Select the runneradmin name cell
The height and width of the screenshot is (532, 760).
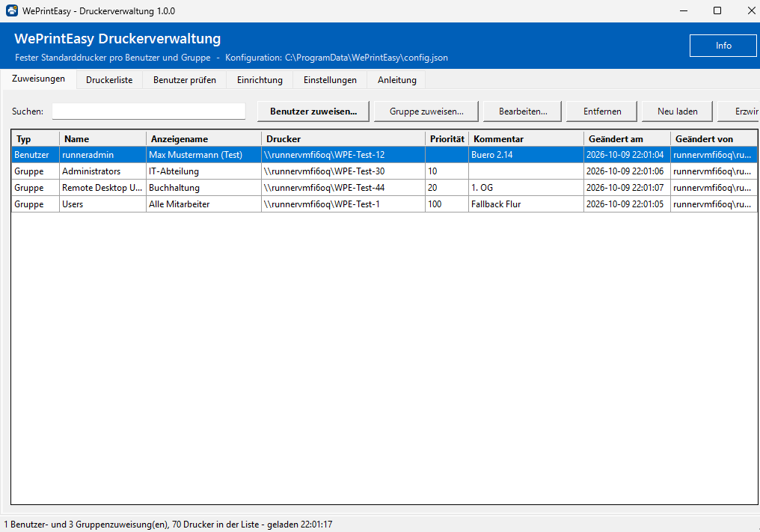pyautogui.click(x=102, y=155)
